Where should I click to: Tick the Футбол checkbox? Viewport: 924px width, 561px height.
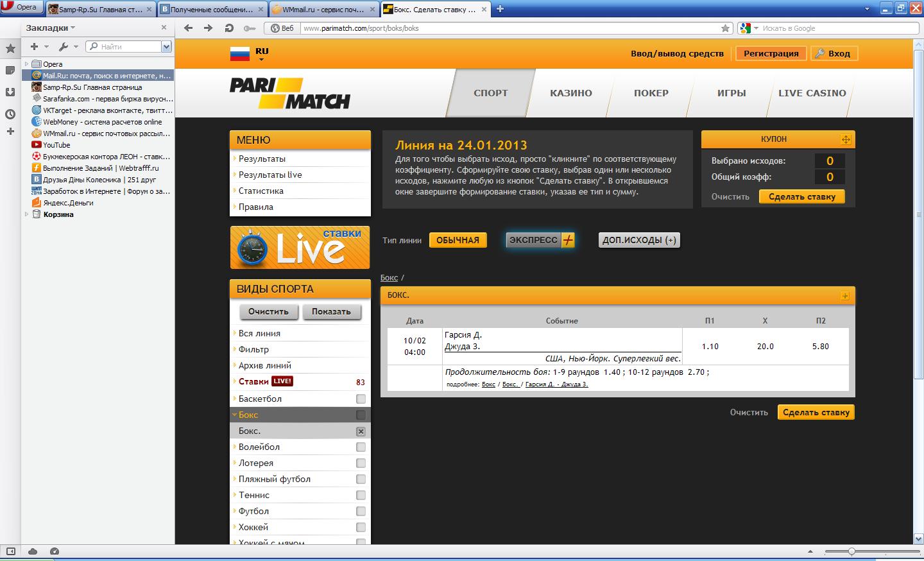pos(361,512)
